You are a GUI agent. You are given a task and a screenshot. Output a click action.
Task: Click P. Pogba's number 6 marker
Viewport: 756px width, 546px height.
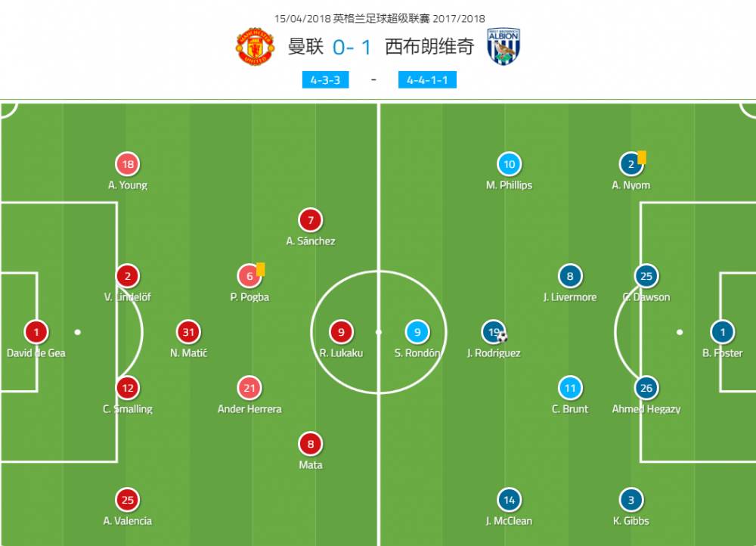[249, 276]
